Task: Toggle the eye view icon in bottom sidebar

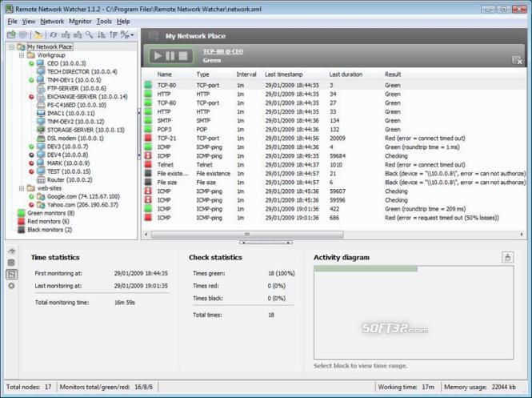Action: tap(11, 251)
